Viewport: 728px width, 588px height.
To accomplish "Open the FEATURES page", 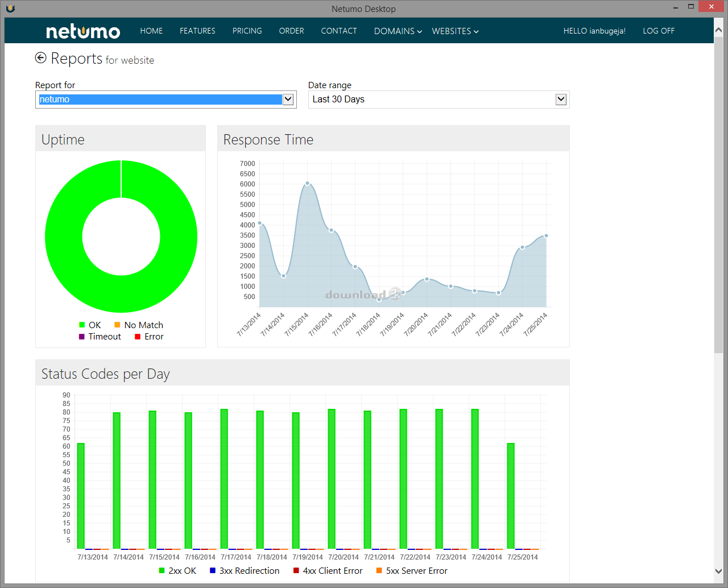I will tap(197, 31).
